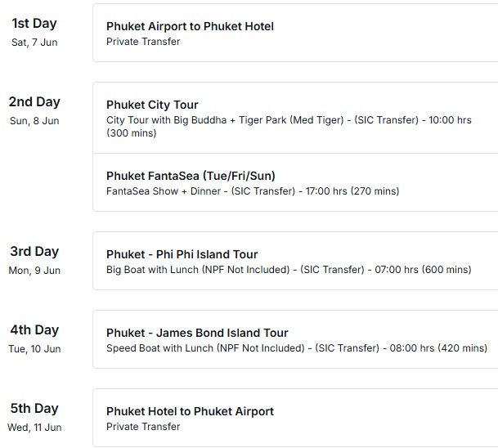Click the Mon, 9 Jun date
498x448 pixels.
coord(34,271)
